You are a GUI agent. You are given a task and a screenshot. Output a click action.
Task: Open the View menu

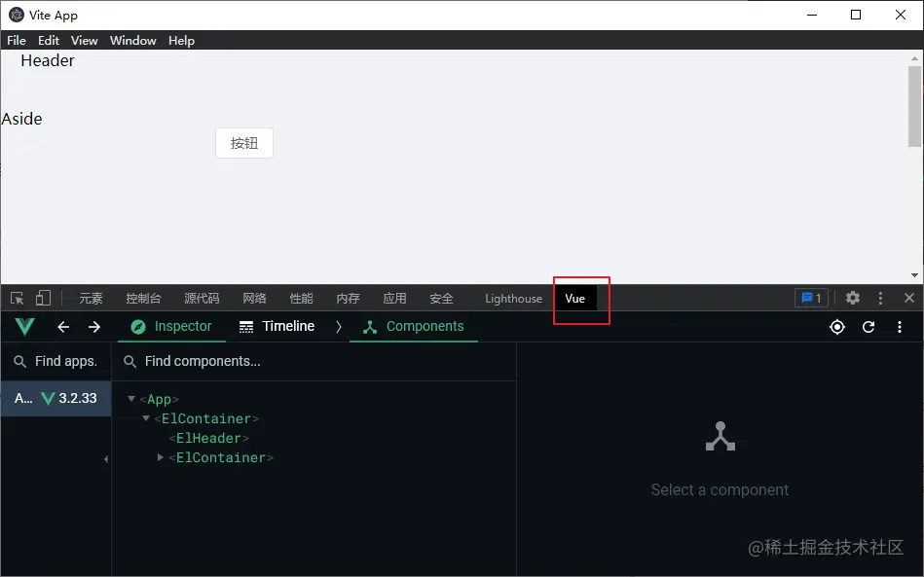(85, 41)
